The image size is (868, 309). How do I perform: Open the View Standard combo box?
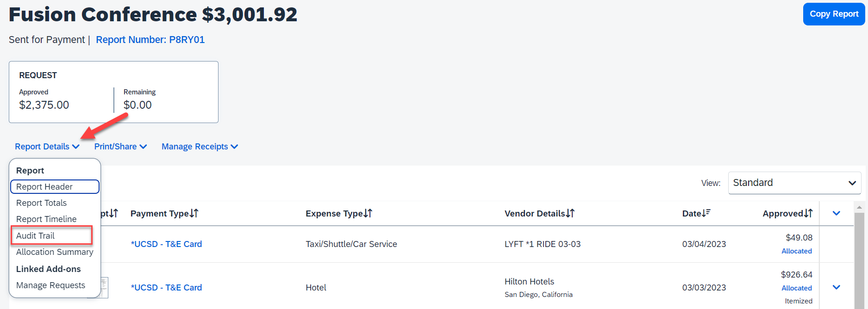coord(794,183)
